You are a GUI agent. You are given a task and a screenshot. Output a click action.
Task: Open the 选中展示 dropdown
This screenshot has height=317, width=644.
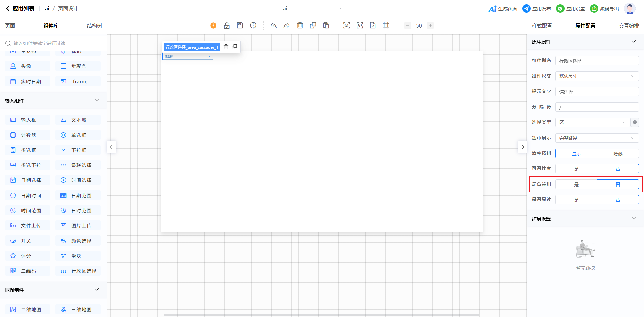[x=597, y=138]
